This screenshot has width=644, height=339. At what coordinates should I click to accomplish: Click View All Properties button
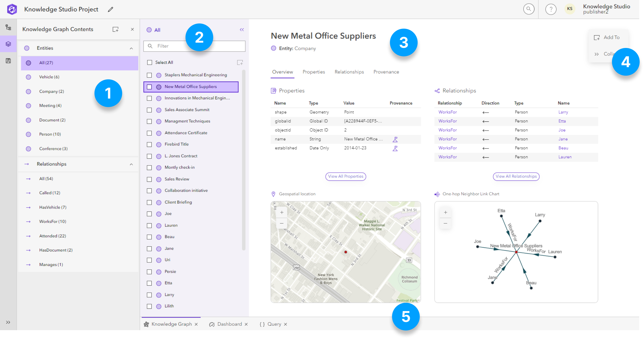(345, 176)
